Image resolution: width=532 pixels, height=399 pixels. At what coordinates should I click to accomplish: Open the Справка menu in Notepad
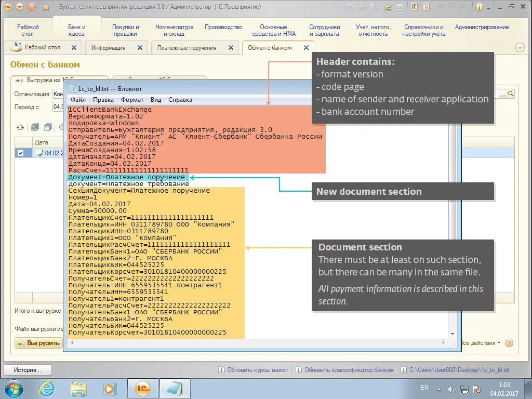pos(180,100)
